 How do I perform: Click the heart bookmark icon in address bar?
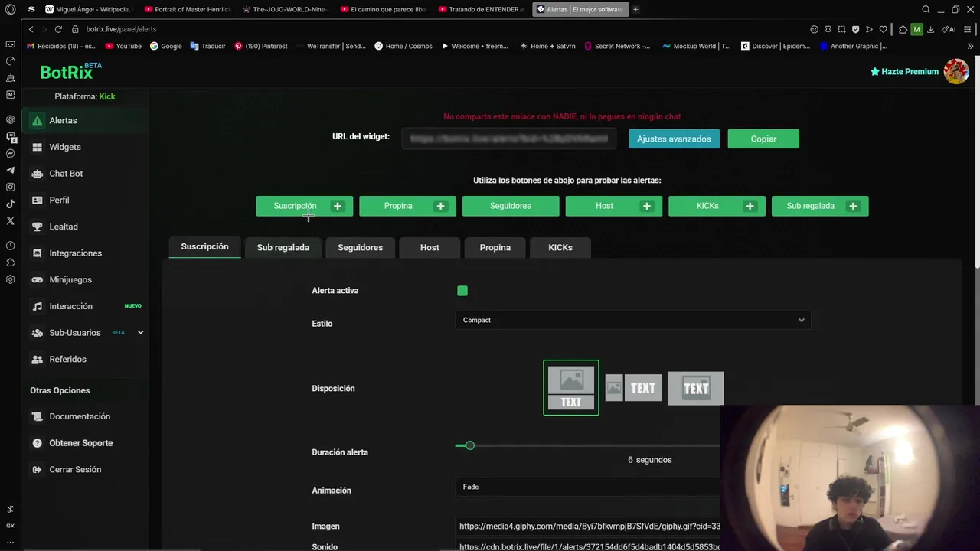point(883,29)
